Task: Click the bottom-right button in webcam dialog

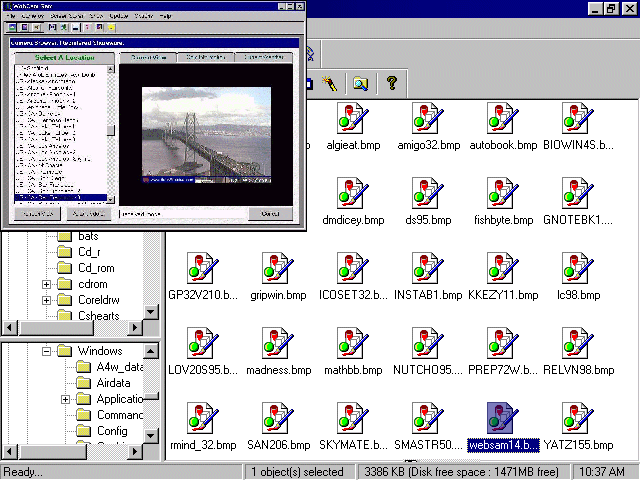Action: click(270, 214)
